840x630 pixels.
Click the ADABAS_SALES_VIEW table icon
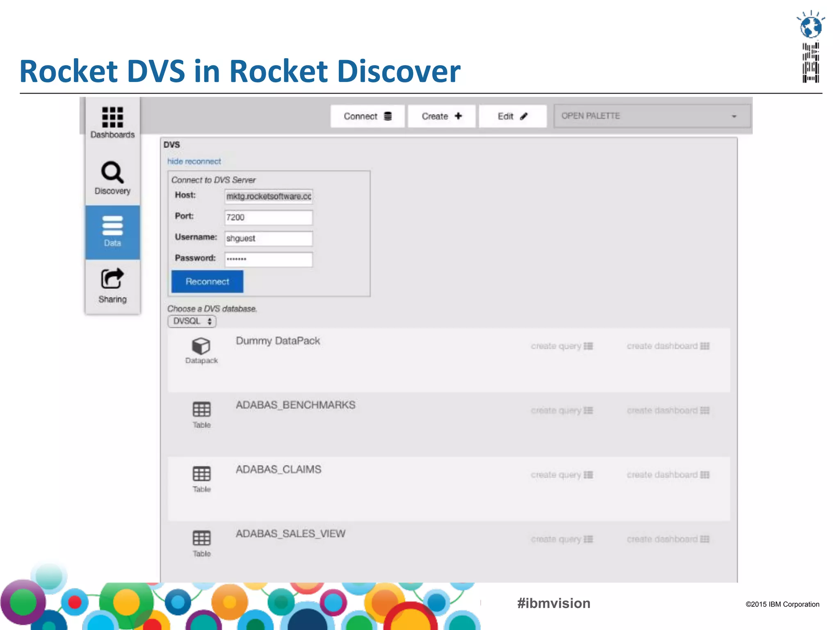[201, 538]
